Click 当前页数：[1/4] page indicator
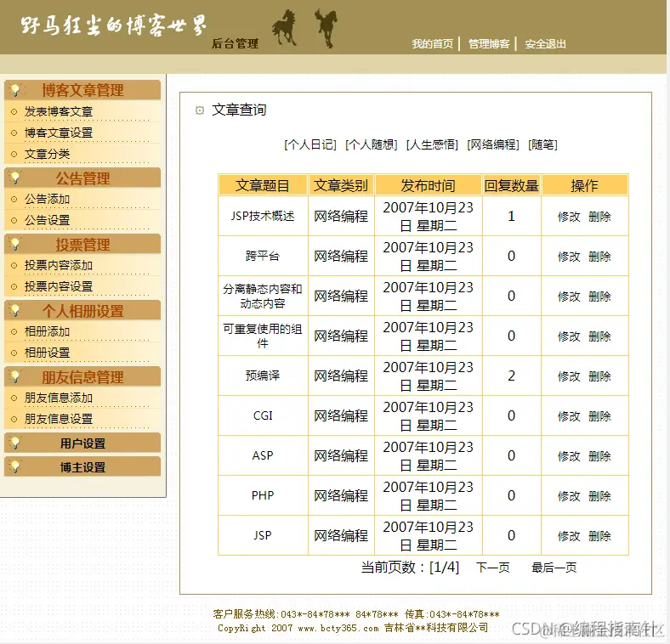 coord(410,568)
